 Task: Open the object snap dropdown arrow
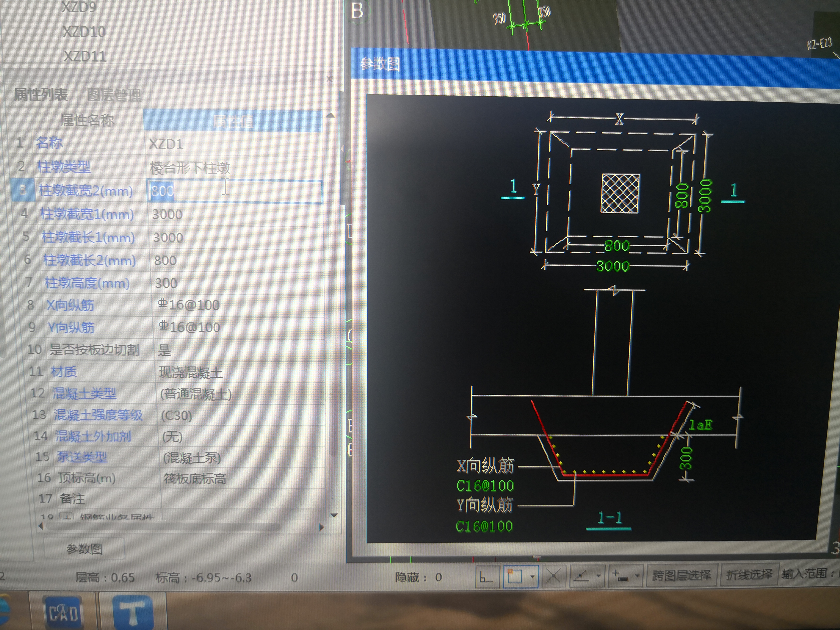532,577
